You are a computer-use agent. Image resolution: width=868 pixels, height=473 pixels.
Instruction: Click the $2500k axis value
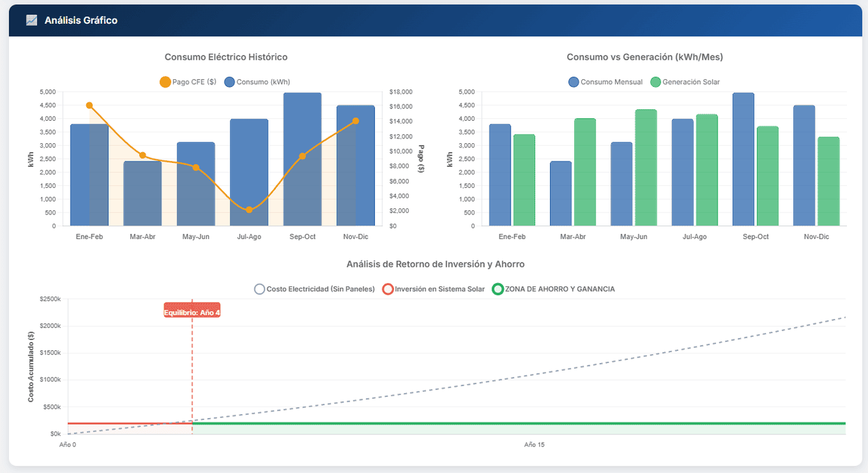[x=51, y=299]
